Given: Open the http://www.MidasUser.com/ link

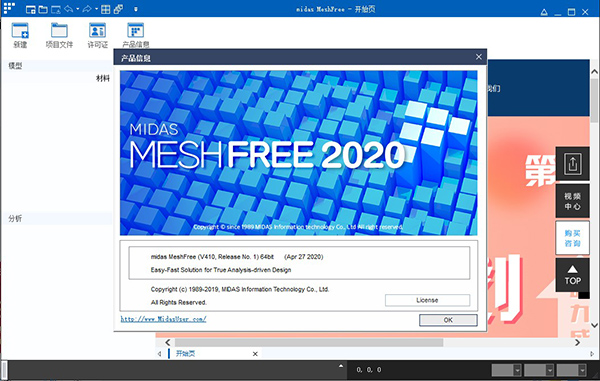Looking at the screenshot, I should click(x=163, y=319).
